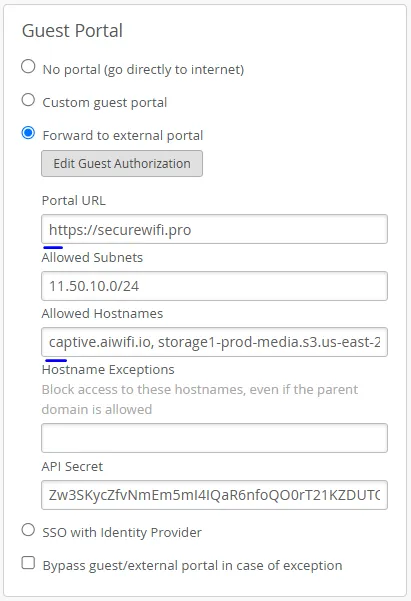Viewport: 411px width, 601px height.
Task: Open Edit Guest Authorization
Action: click(122, 164)
